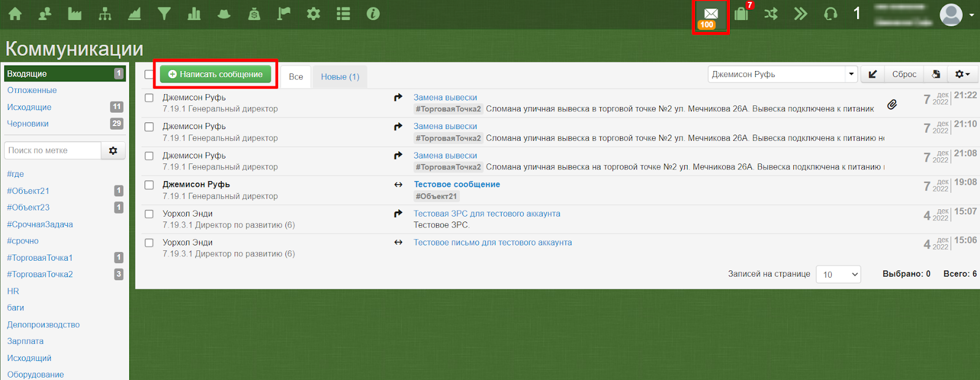Check the box for Тестовое письмо row

tap(149, 243)
